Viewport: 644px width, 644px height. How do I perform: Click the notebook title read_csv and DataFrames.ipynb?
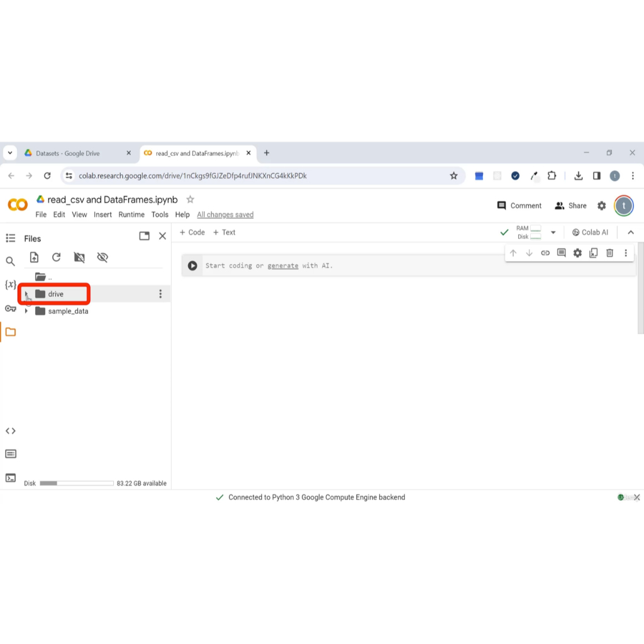112,199
